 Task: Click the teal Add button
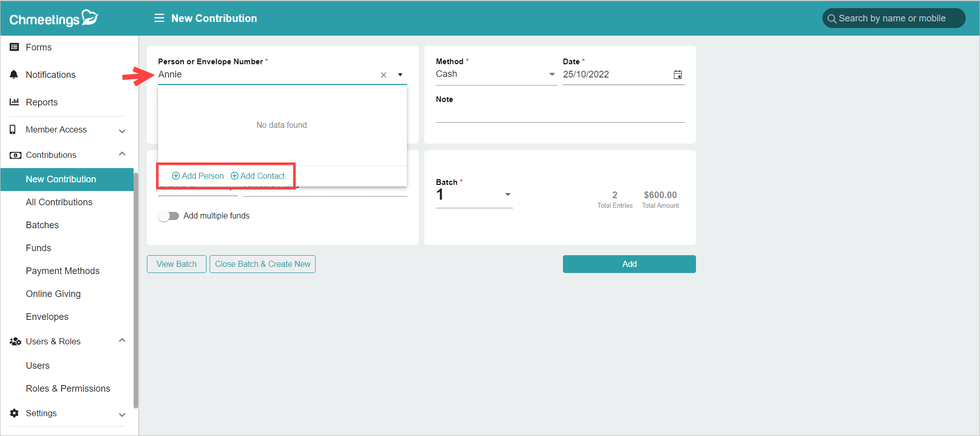pos(629,264)
